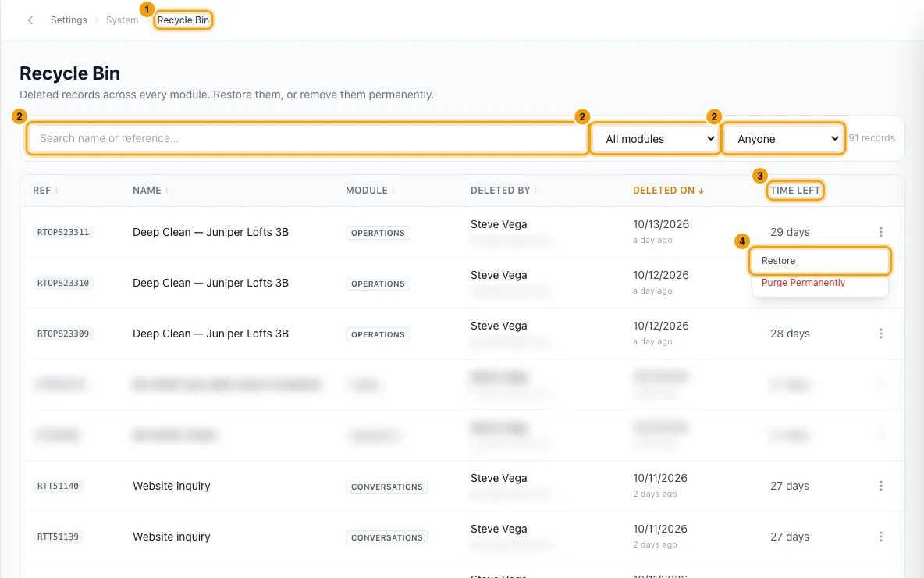
Task: Click the 10/13/2026 deleted date
Action: click(x=660, y=224)
